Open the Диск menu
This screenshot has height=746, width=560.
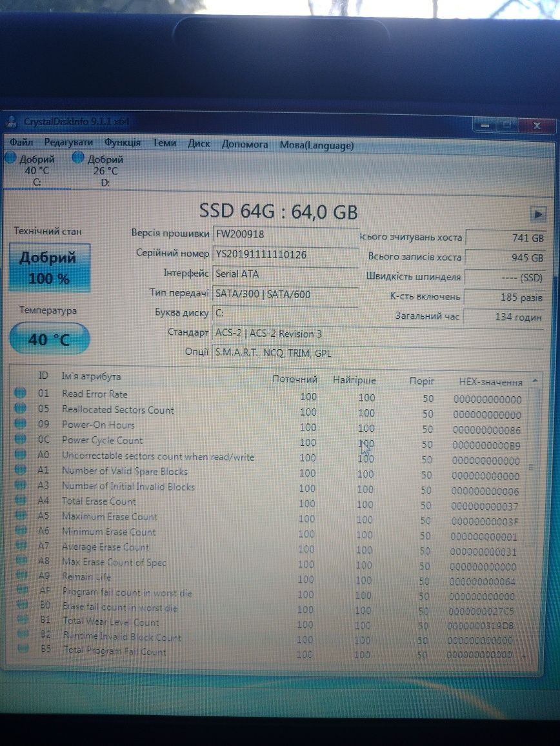click(x=199, y=143)
